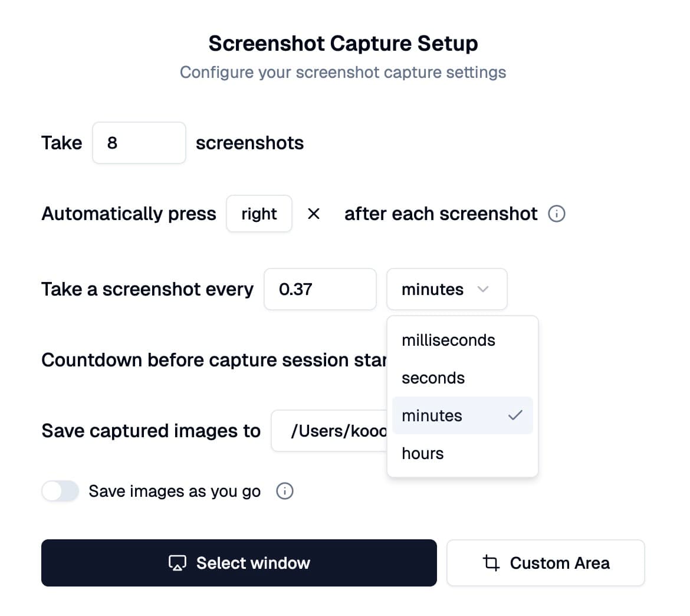690x616 pixels.
Task: Click the Save images as you go label
Action: coord(173,491)
